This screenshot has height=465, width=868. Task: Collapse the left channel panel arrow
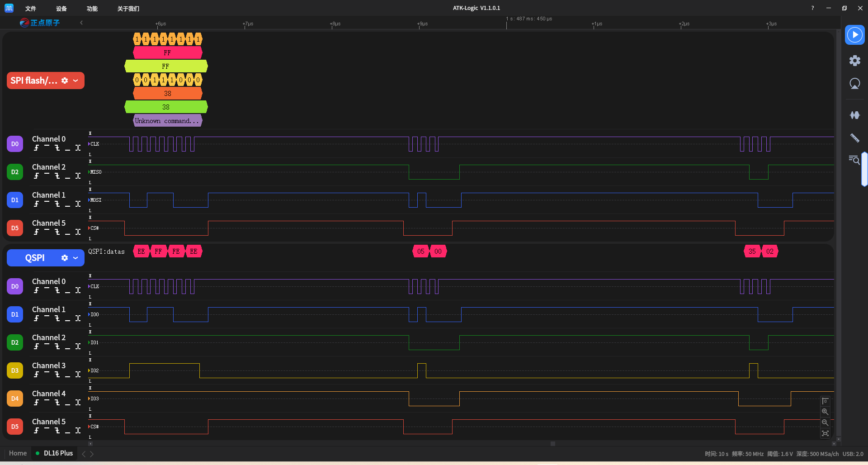coord(81,23)
